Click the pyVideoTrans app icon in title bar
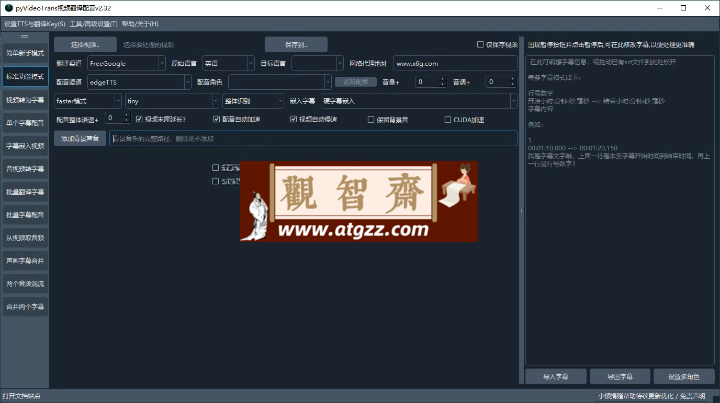 tap(8, 8)
